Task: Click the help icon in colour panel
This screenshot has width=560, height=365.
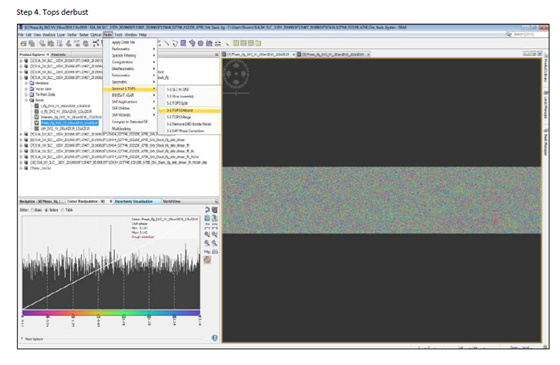Action: 215,338
